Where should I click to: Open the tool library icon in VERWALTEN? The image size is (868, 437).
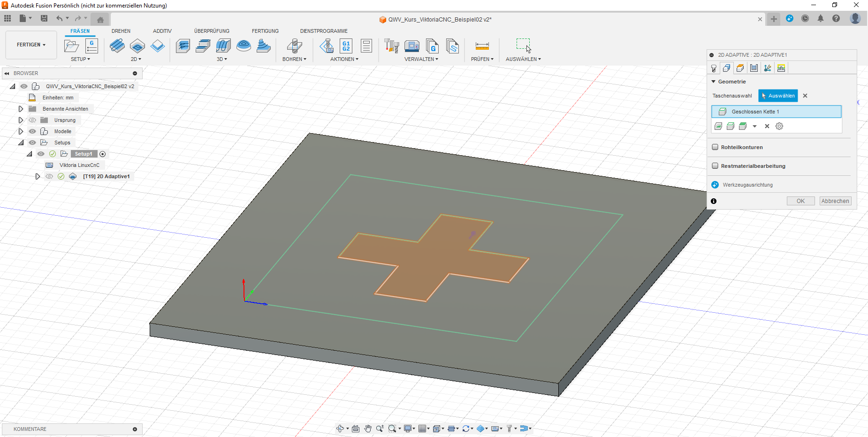[391, 46]
